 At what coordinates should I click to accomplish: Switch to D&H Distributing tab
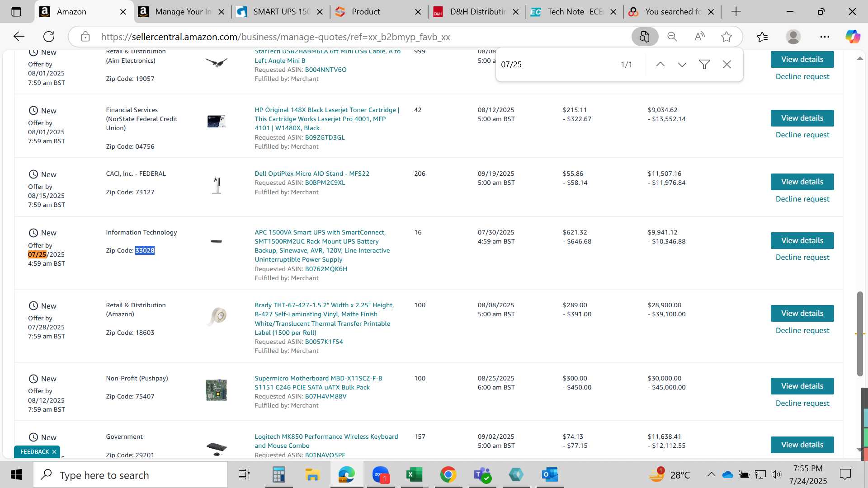[477, 12]
